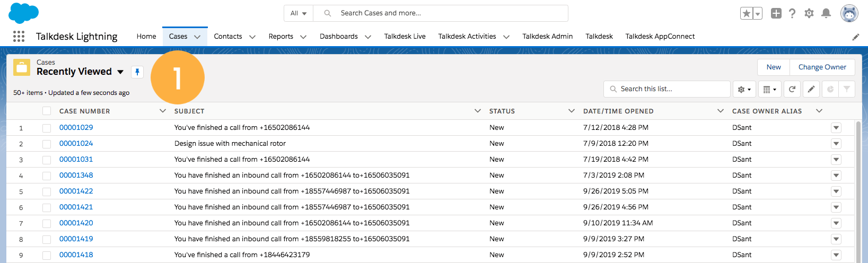Open the Favorites star icon
Viewport: 868px width, 263px height.
pyautogui.click(x=746, y=13)
